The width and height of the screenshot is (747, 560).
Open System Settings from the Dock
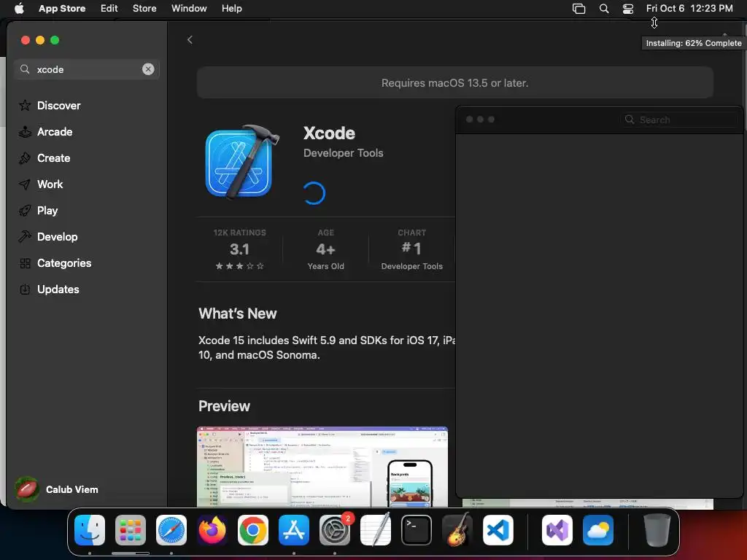tap(335, 530)
